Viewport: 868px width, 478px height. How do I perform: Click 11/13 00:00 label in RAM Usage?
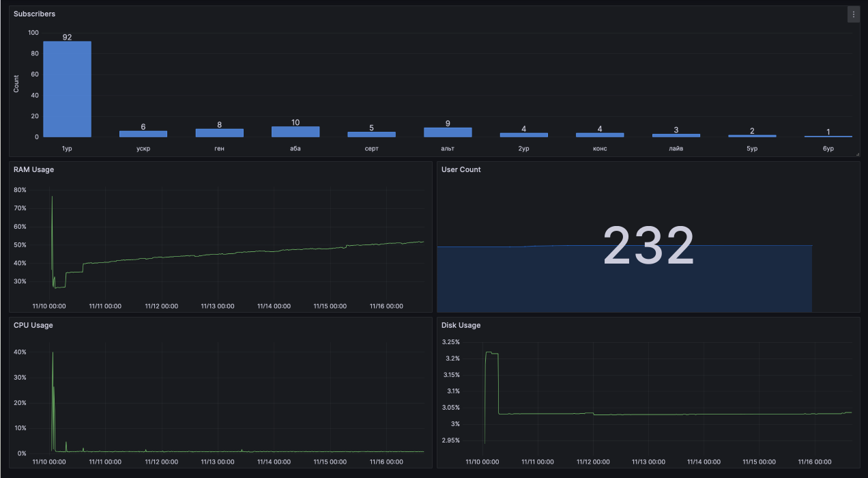[x=218, y=307]
